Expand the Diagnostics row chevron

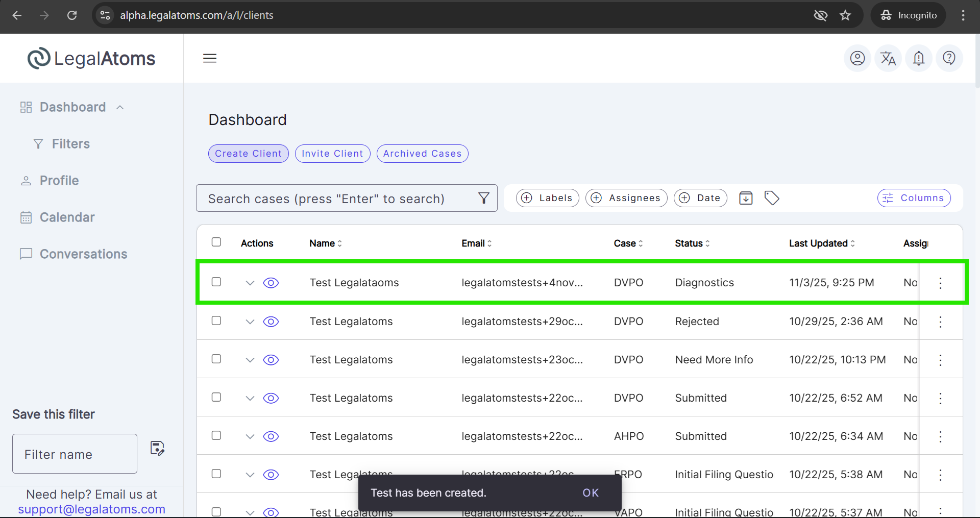[x=250, y=283]
